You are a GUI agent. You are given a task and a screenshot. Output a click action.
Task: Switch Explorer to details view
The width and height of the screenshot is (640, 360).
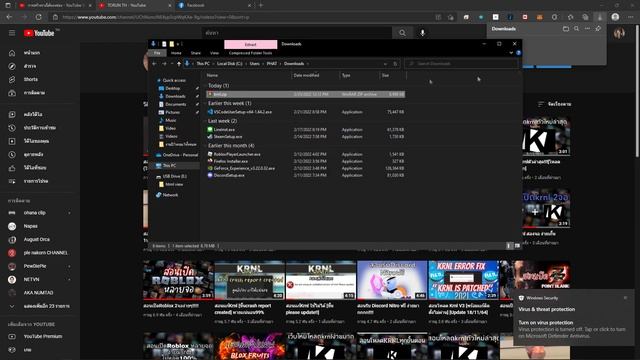point(509,246)
